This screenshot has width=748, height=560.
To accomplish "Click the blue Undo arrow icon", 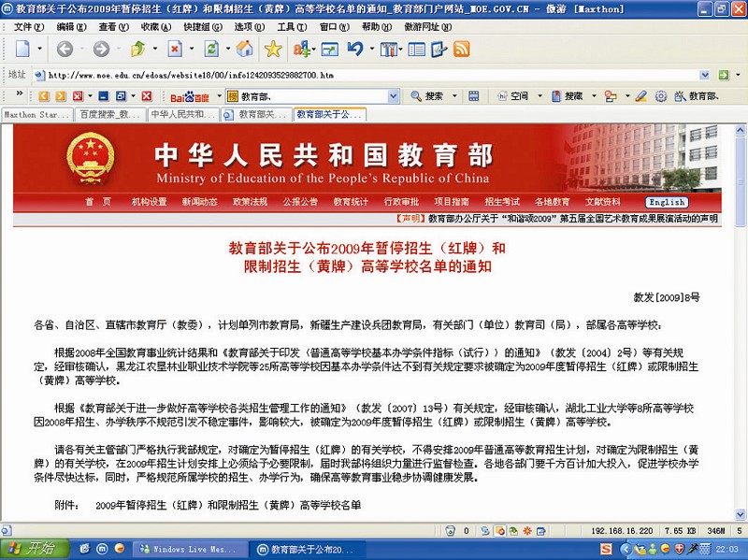I will coord(355,49).
